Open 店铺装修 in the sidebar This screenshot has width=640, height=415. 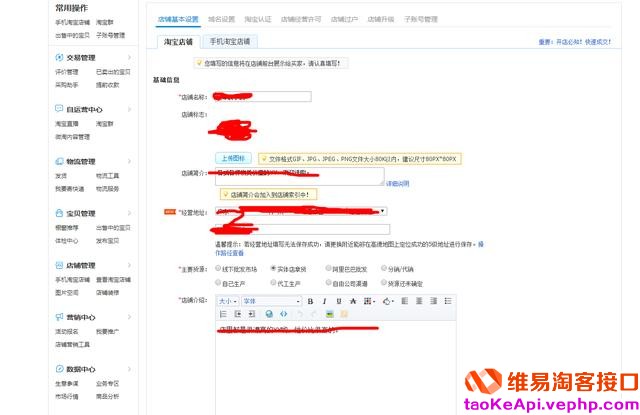coord(107,293)
